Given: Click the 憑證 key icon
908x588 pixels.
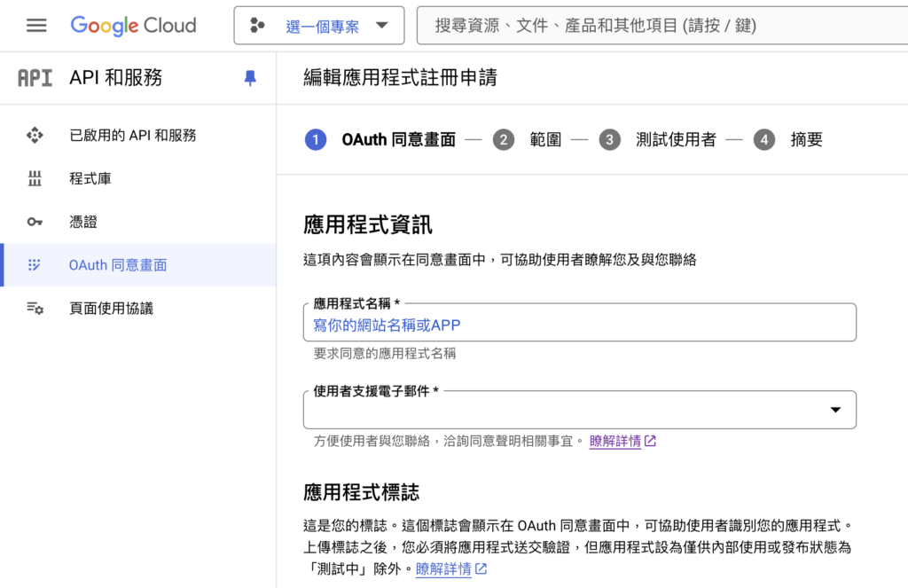Looking at the screenshot, I should coord(35,223).
